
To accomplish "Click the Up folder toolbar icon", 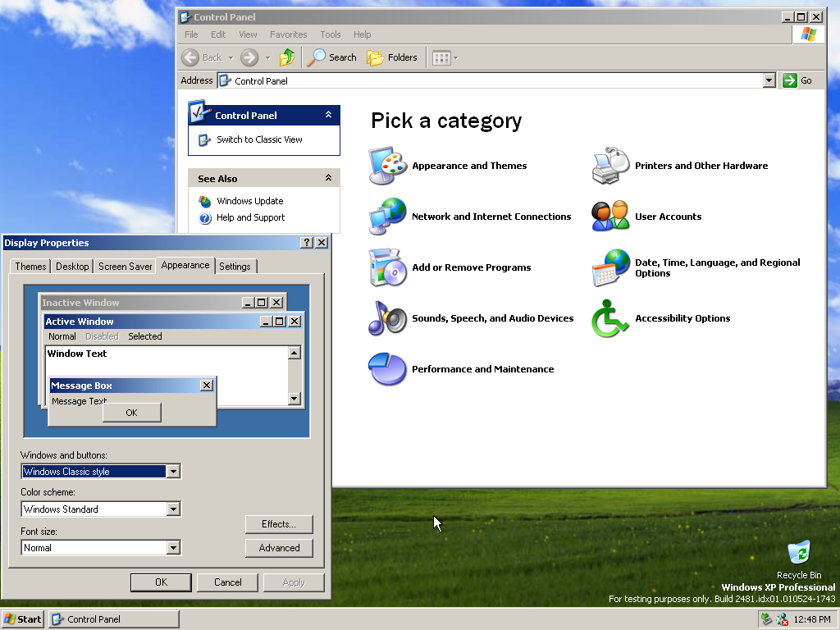I will [286, 57].
